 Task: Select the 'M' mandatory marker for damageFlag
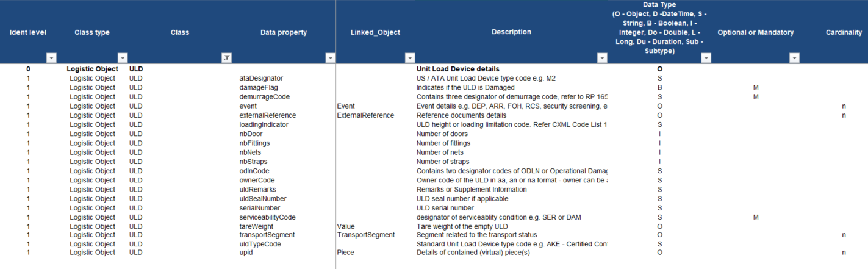point(756,88)
